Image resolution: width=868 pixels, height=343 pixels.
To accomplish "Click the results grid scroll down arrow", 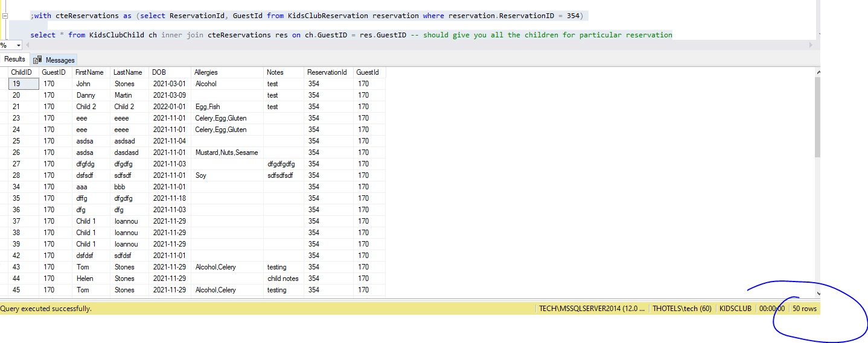I will [818, 293].
